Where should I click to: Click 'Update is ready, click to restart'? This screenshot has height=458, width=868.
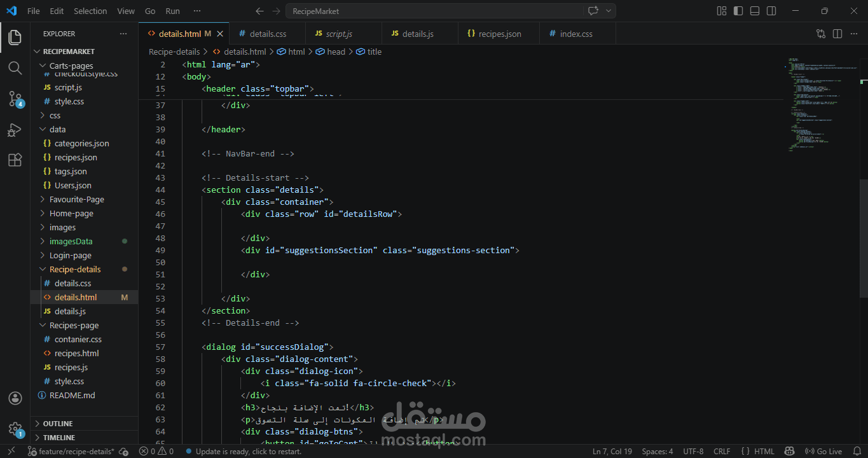tap(243, 451)
